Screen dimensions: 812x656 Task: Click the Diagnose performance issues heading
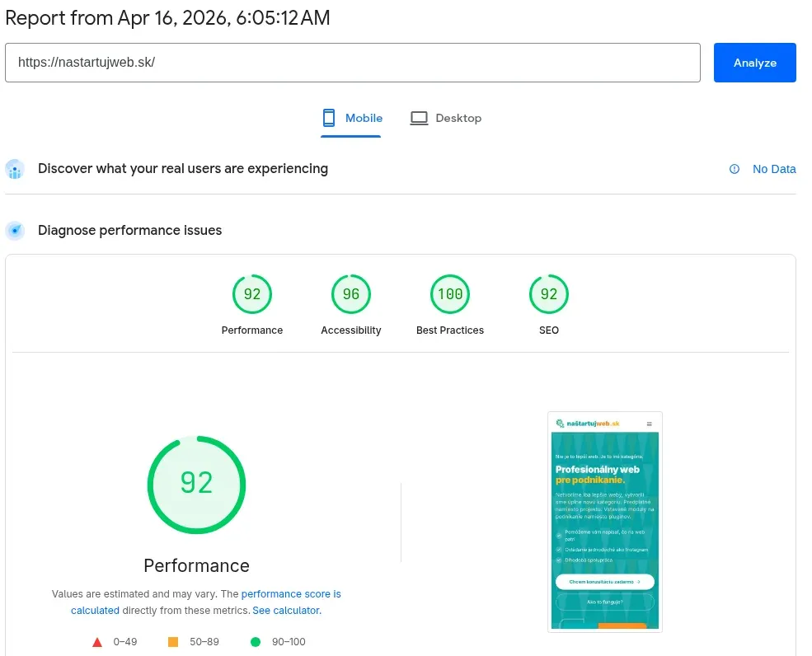[x=130, y=231]
